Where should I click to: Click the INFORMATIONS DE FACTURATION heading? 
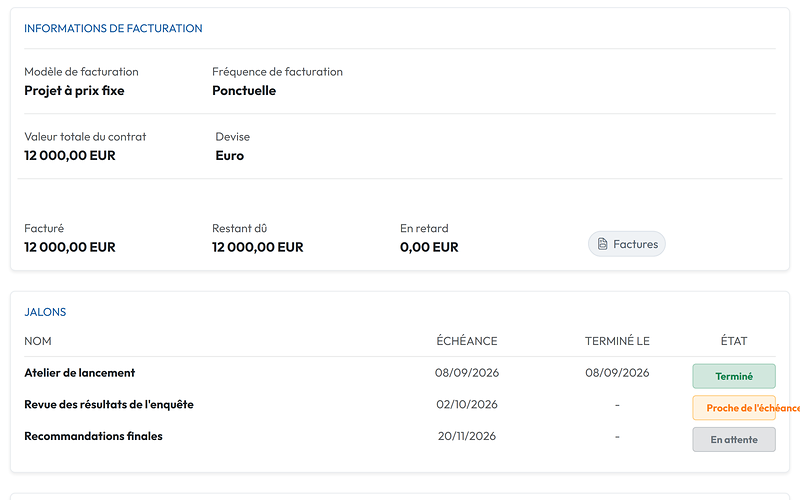point(113,28)
